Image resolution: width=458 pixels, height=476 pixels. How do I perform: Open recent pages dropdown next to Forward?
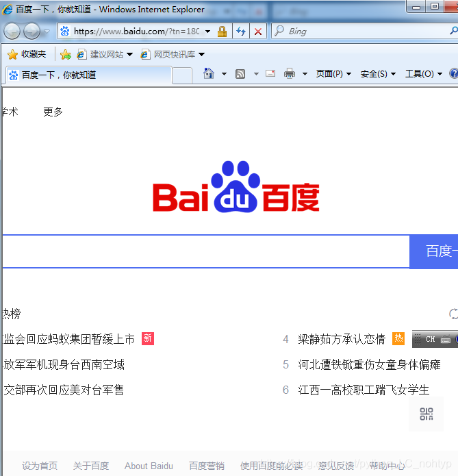tap(47, 32)
